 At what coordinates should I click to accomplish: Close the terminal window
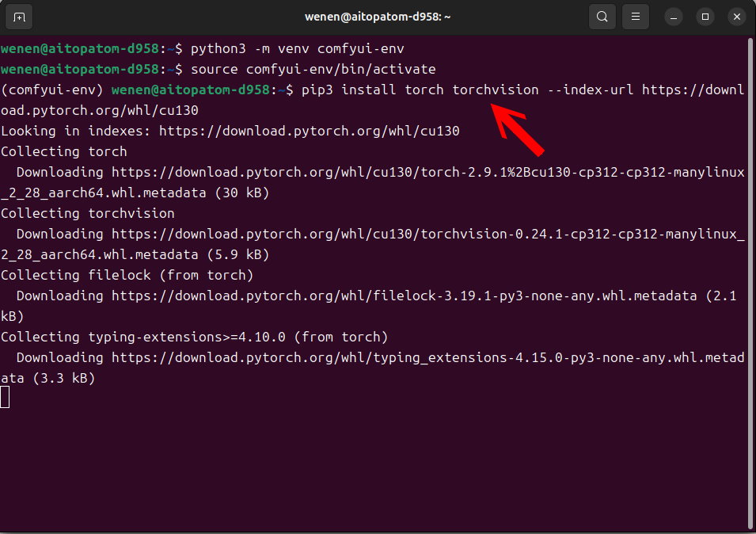[736, 17]
